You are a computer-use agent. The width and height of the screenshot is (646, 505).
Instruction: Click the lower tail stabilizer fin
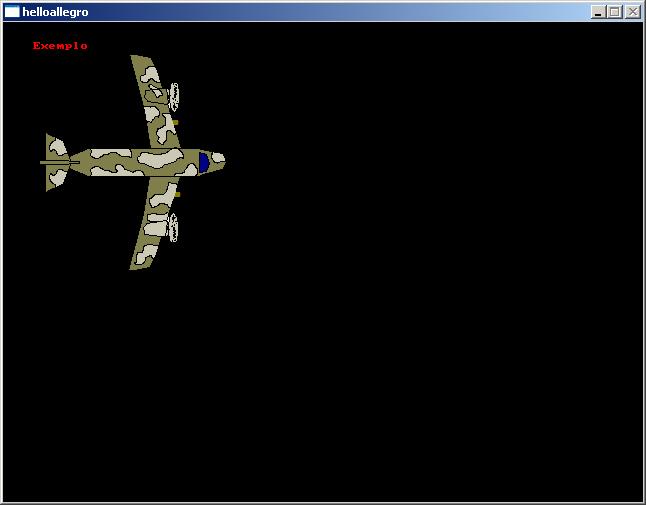pos(54,178)
